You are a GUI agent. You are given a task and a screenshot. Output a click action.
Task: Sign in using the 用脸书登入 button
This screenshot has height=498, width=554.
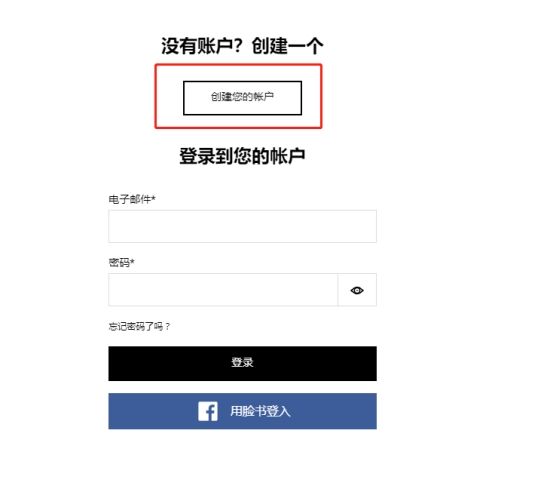pos(242,411)
